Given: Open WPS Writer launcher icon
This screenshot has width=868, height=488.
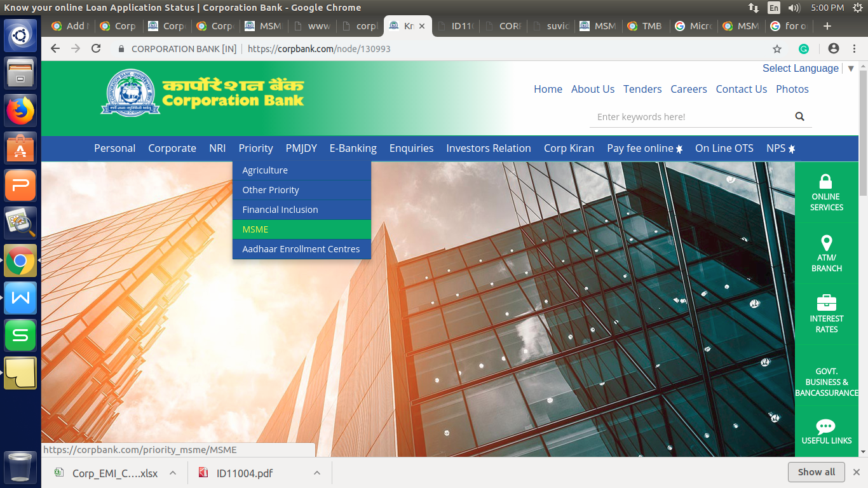Looking at the screenshot, I should tap(20, 298).
